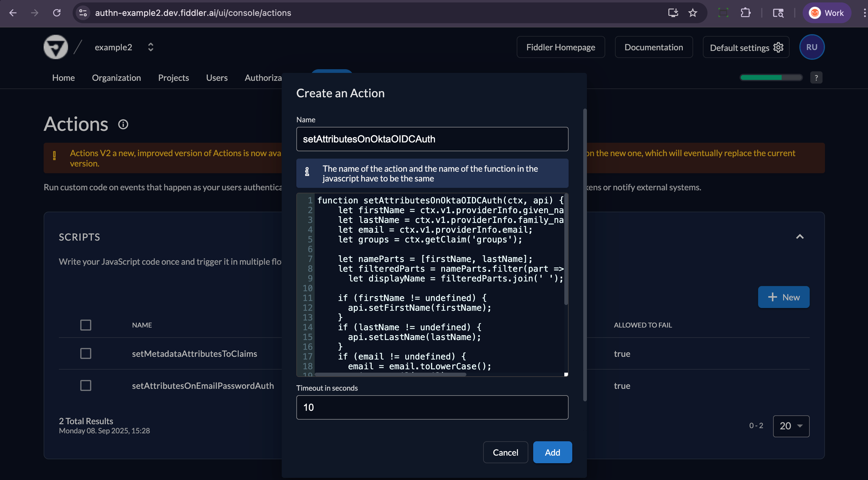Open the Organization section

coord(116,78)
